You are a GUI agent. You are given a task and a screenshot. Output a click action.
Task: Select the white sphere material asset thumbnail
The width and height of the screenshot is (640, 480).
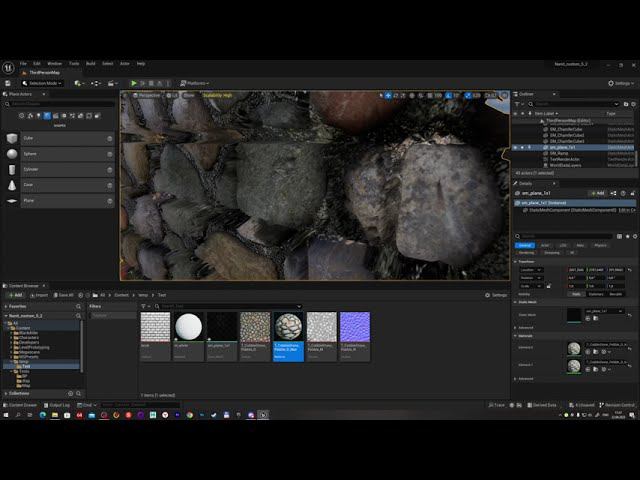point(188,327)
